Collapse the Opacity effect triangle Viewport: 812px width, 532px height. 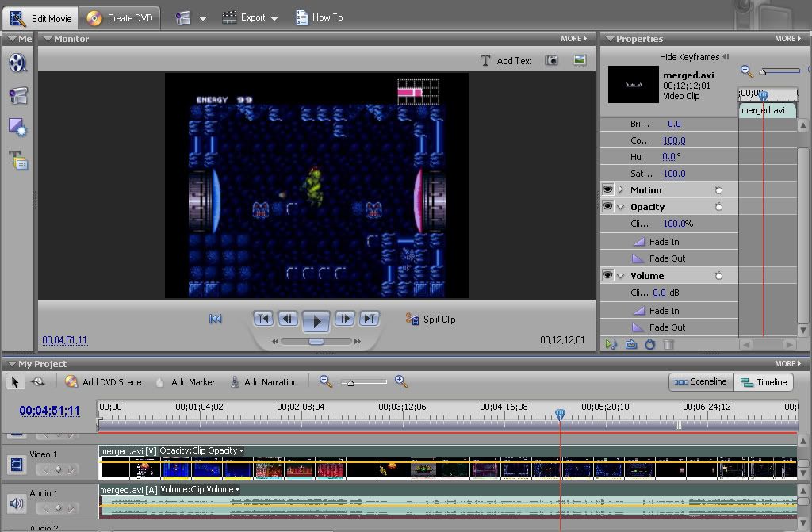pyautogui.click(x=620, y=207)
